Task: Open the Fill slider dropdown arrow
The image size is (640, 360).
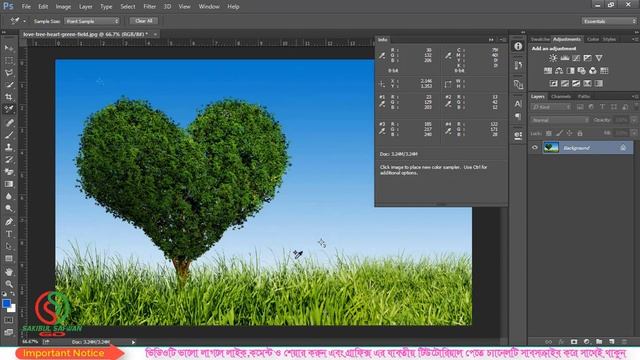Action: [633, 133]
